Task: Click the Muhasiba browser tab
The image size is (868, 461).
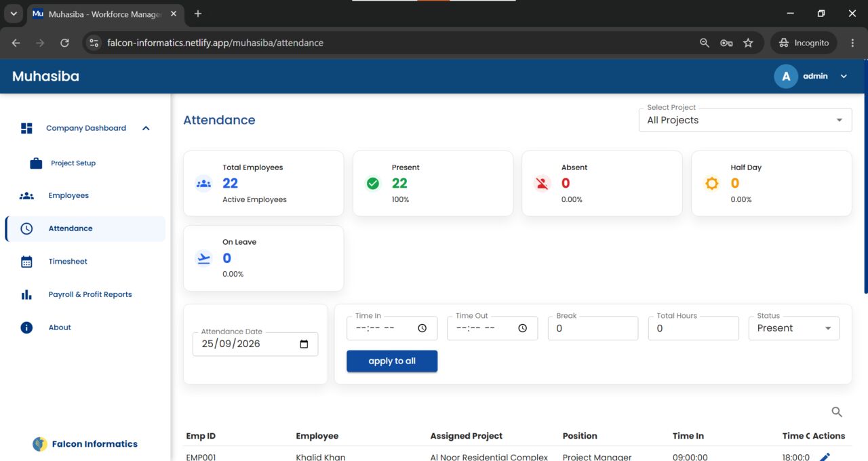Action: coord(104,14)
